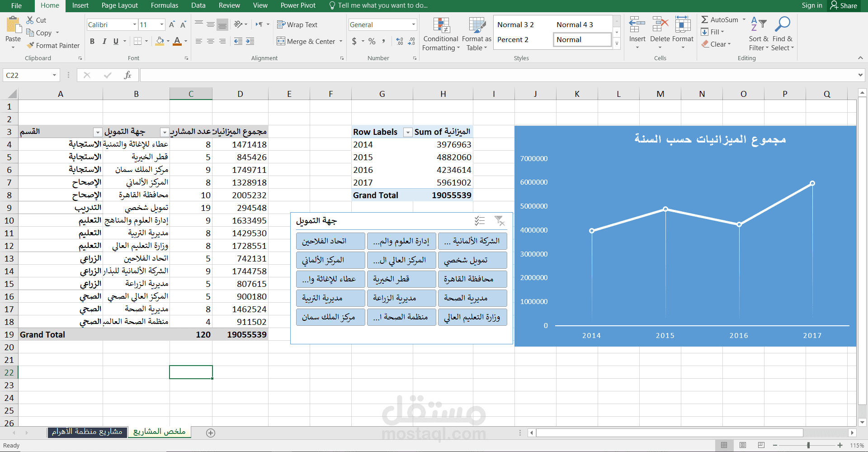Screen dimensions: 868x452
Task: Toggle the اتحاد الفلاحين slicer item
Action: 330,241
